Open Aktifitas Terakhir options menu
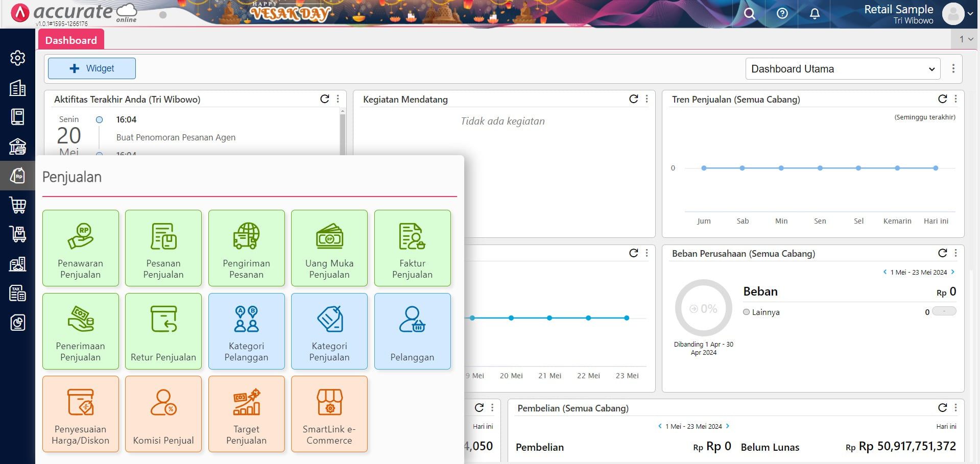The width and height of the screenshot is (980, 464). (x=337, y=99)
